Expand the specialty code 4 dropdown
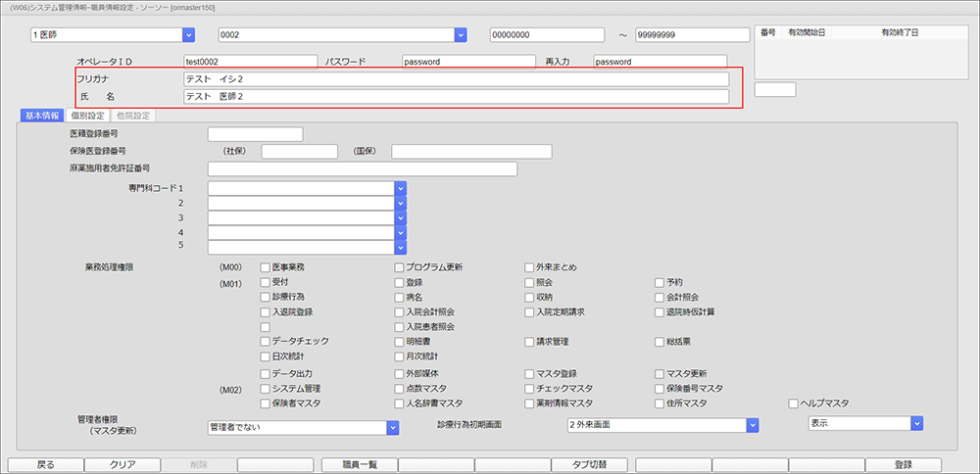Viewport: 980px width, 474px height. [x=401, y=233]
